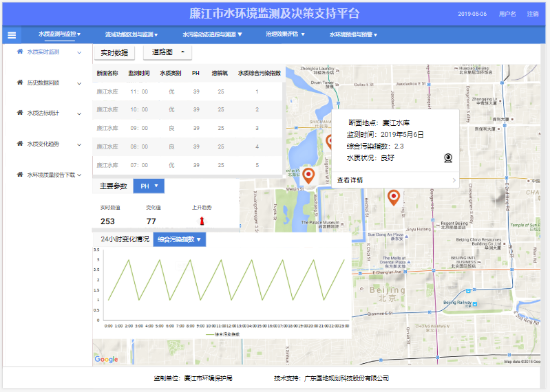Select 水质变化趋势 in sidebar

tap(43, 144)
